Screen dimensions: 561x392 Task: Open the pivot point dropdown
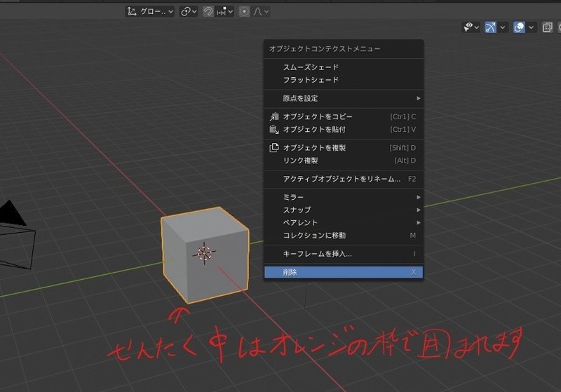[189, 11]
